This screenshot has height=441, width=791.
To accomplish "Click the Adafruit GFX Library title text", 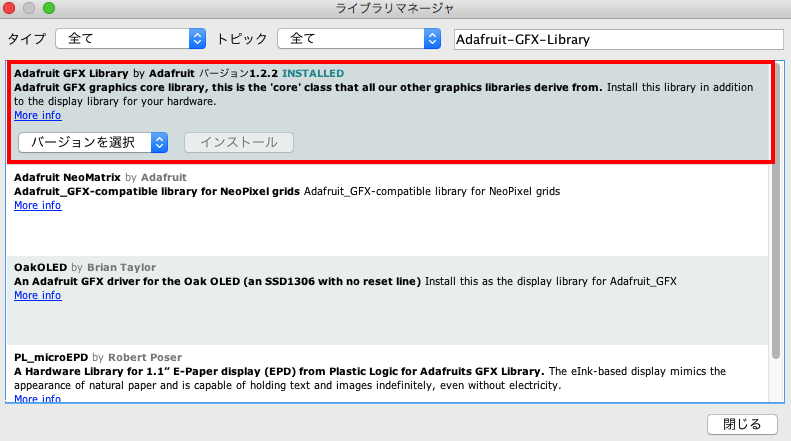I will (x=71, y=74).
